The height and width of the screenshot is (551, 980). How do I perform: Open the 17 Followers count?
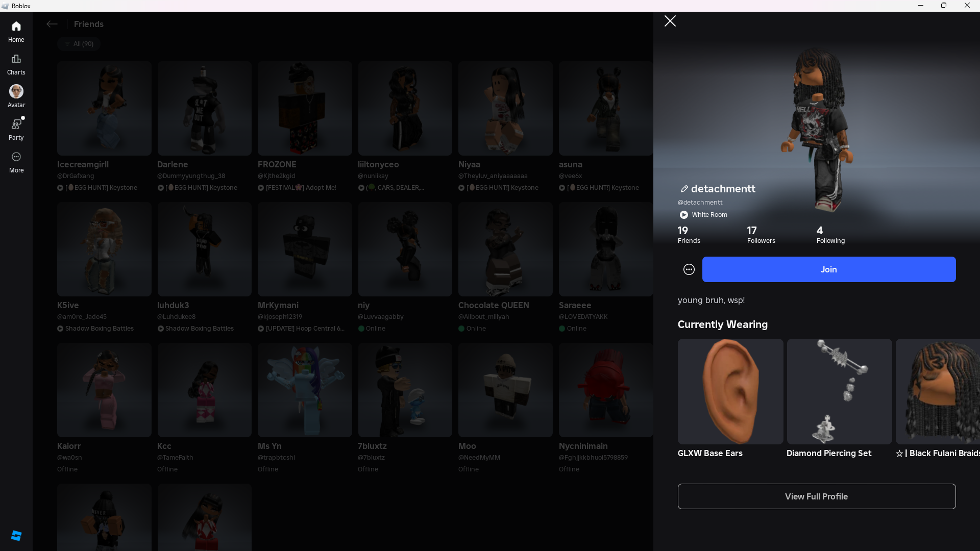[x=761, y=235]
